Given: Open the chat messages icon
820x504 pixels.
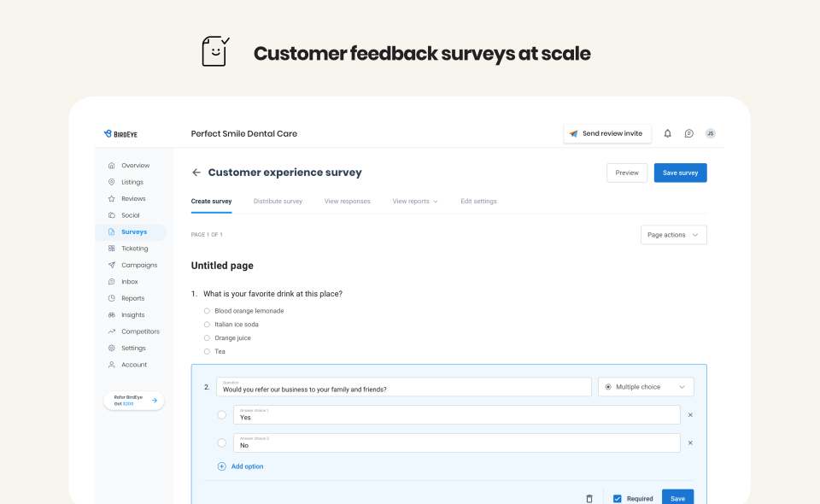Looking at the screenshot, I should (x=689, y=133).
